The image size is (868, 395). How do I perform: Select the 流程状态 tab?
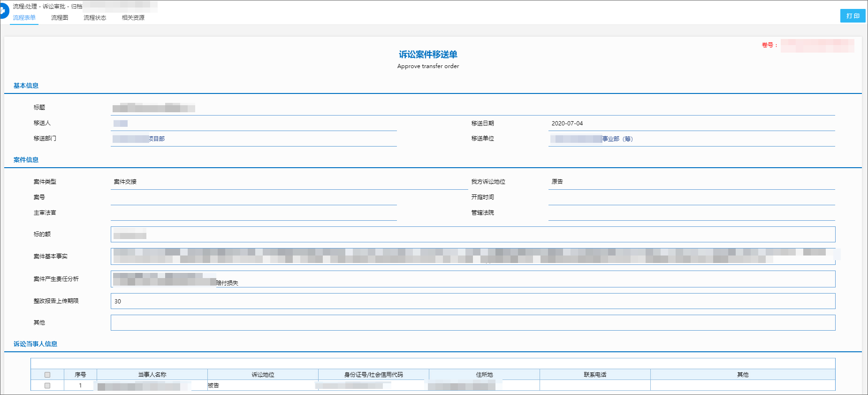point(95,18)
